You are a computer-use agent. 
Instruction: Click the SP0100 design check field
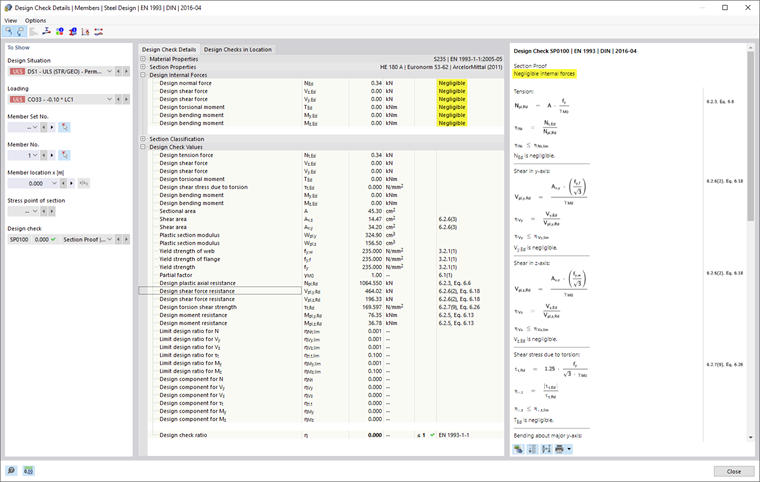(x=19, y=240)
